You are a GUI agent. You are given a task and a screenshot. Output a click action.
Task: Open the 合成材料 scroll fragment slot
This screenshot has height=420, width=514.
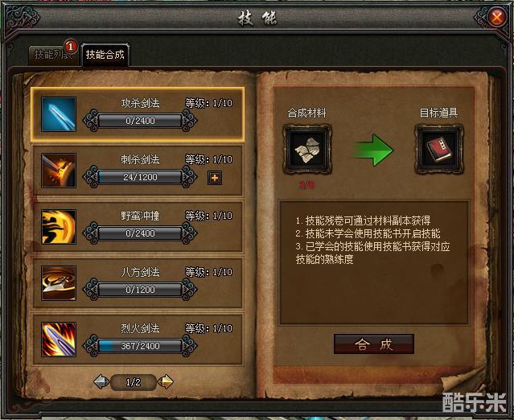pyautogui.click(x=307, y=149)
